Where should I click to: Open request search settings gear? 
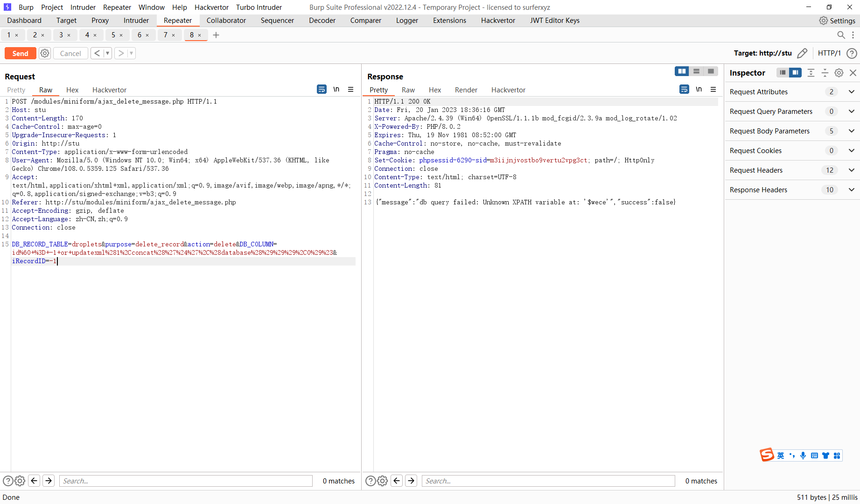pyautogui.click(x=20, y=481)
